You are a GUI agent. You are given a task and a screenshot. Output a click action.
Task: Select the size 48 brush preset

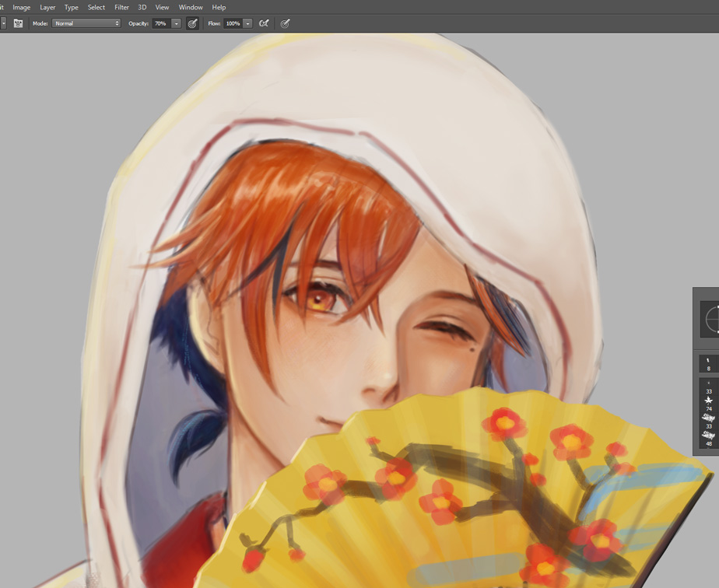(x=709, y=438)
